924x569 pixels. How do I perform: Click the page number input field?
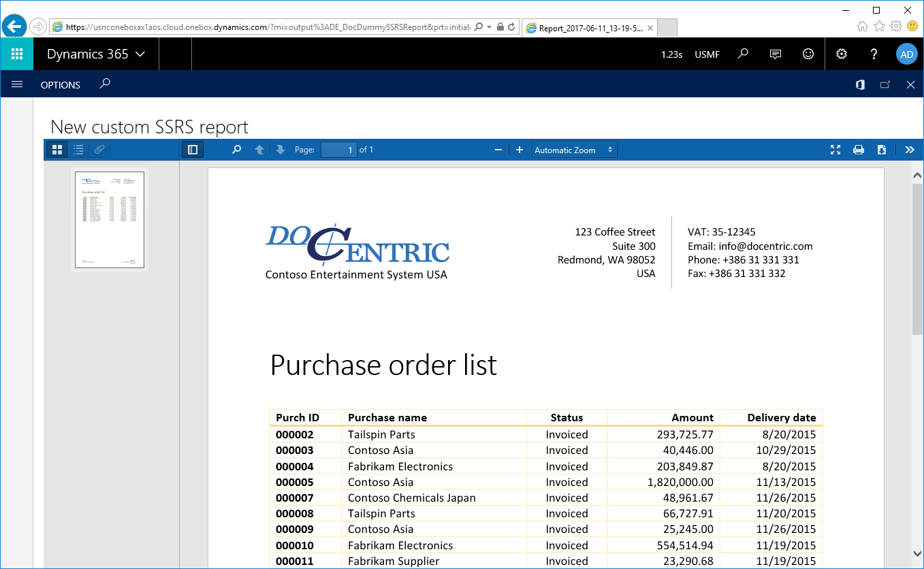338,150
